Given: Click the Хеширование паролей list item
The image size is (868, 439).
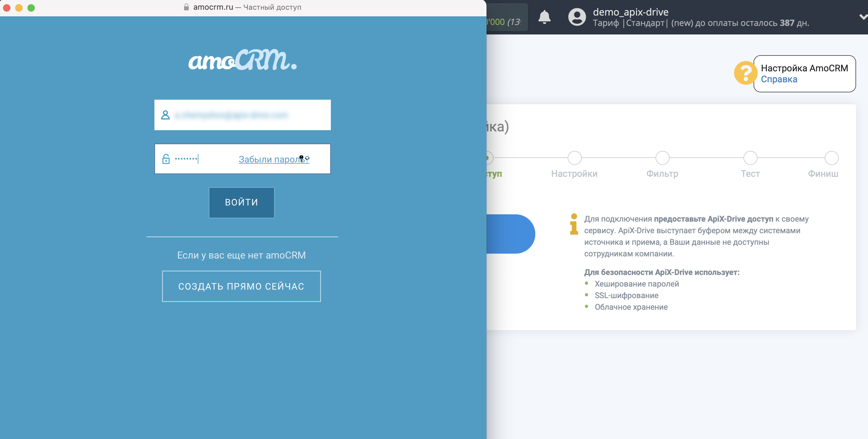Looking at the screenshot, I should (x=637, y=284).
